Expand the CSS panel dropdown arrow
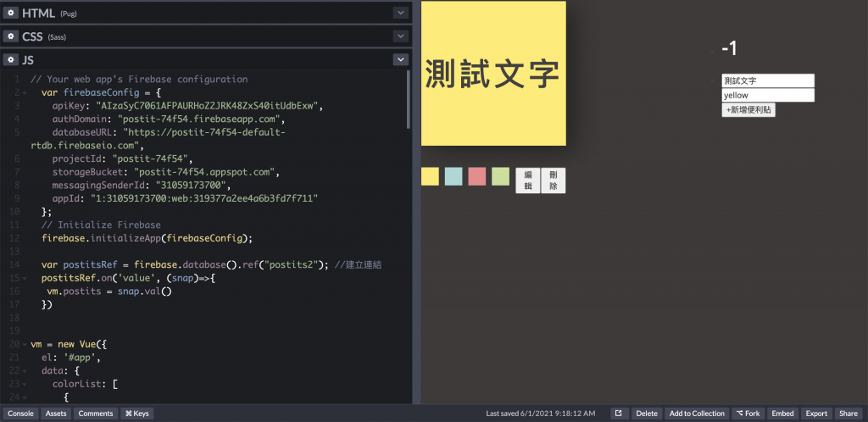Image resolution: width=868 pixels, height=422 pixels. (x=400, y=36)
